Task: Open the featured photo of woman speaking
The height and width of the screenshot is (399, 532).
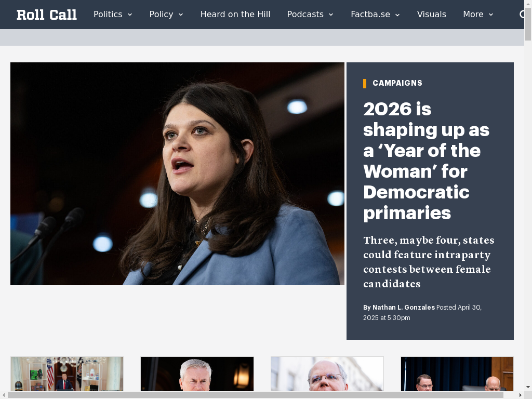Action: (177, 174)
